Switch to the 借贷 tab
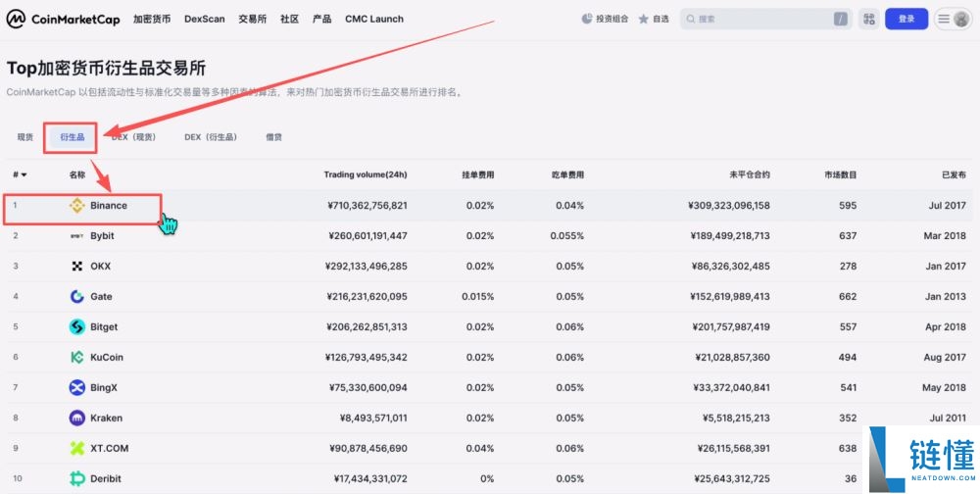The width and height of the screenshot is (980, 494). point(273,137)
